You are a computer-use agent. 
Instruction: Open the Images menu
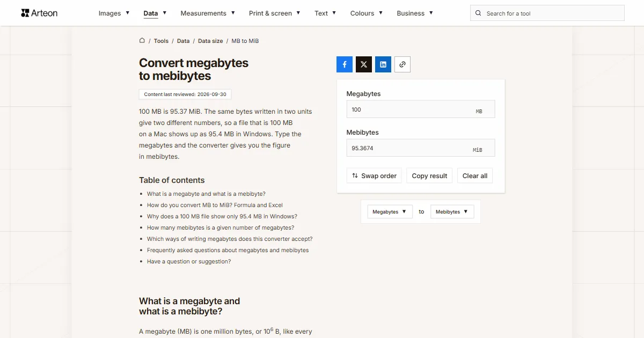point(114,13)
